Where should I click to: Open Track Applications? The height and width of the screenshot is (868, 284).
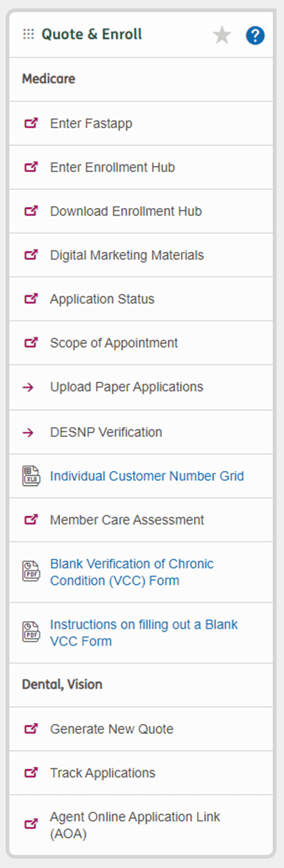103,773
